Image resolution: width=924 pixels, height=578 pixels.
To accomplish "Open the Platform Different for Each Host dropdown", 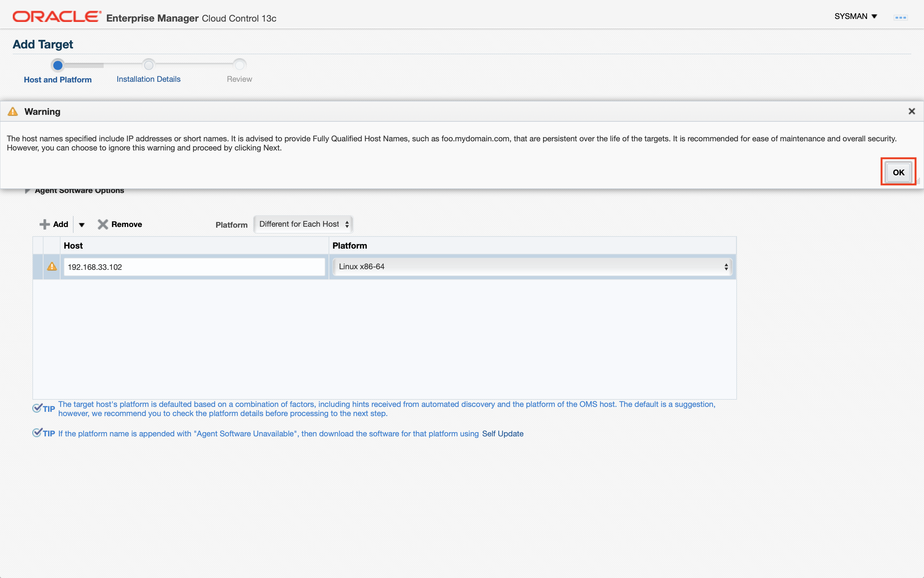I will (x=303, y=224).
